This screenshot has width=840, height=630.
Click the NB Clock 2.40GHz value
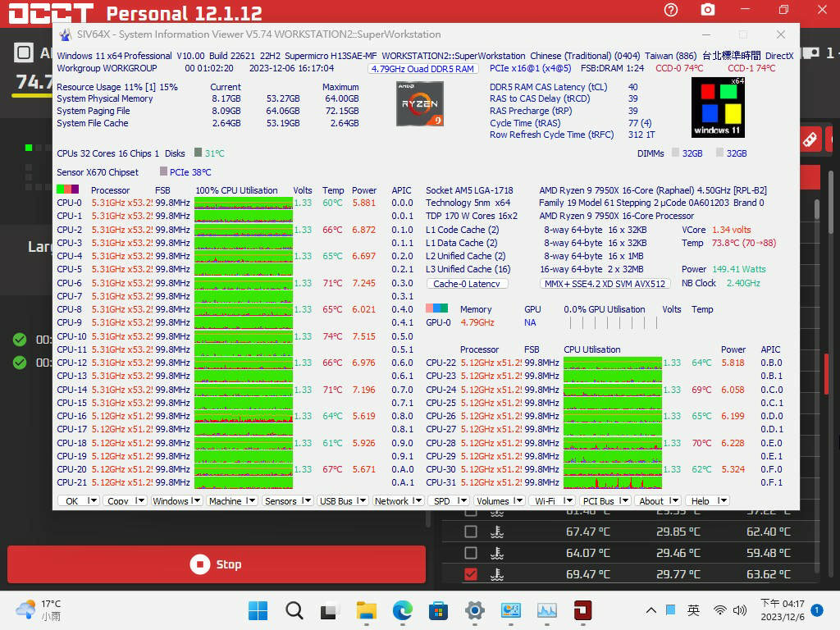[x=743, y=283]
